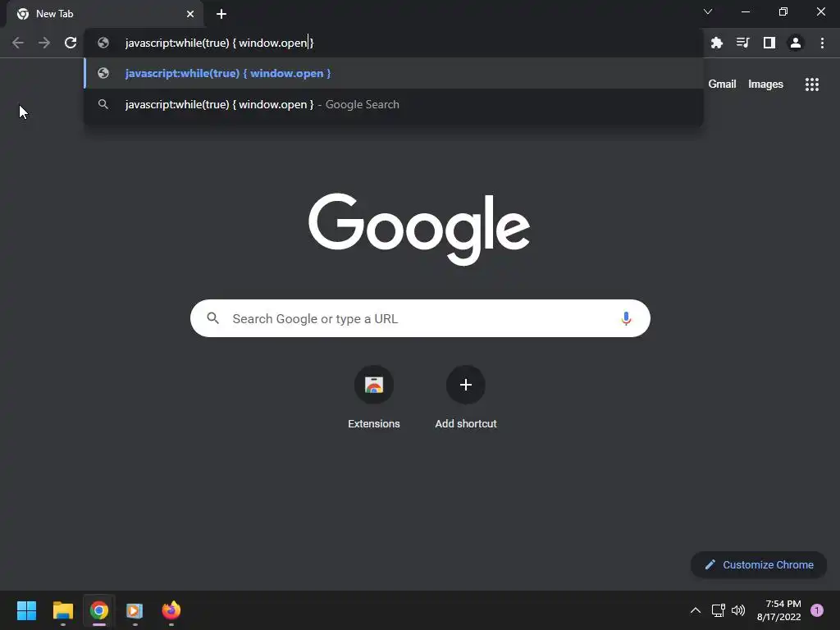
Task: Click the Extensions shortcut label
Action: 374,424
